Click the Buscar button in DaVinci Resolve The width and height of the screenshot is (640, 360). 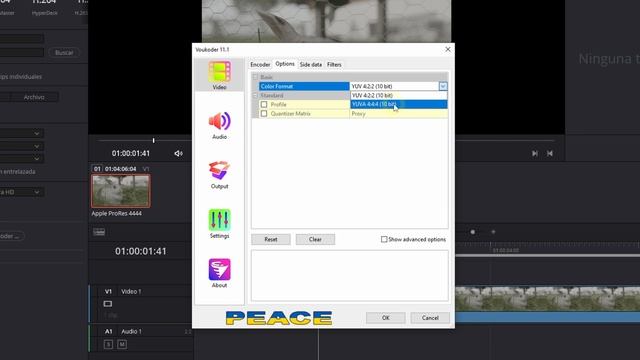click(64, 53)
